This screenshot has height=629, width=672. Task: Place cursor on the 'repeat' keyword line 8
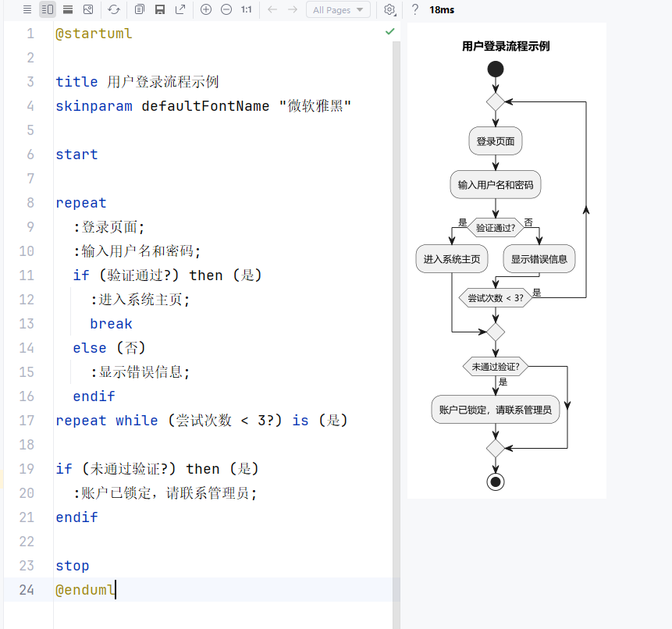[81, 203]
